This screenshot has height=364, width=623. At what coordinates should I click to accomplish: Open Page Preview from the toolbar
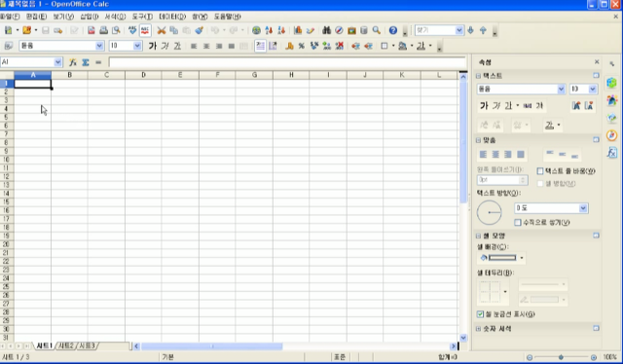(116, 30)
